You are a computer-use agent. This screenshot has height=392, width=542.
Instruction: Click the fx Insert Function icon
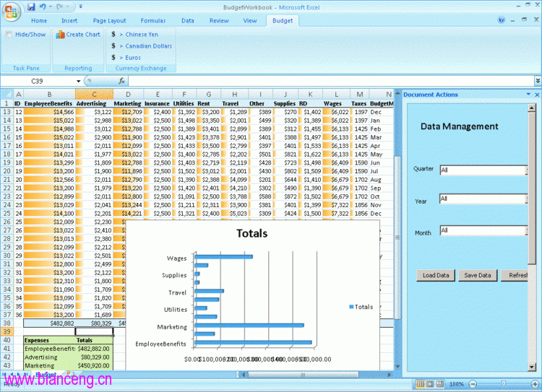coord(121,81)
